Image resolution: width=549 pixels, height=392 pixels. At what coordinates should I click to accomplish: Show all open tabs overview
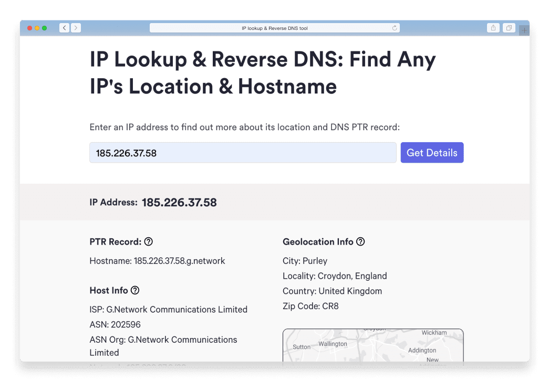(509, 28)
